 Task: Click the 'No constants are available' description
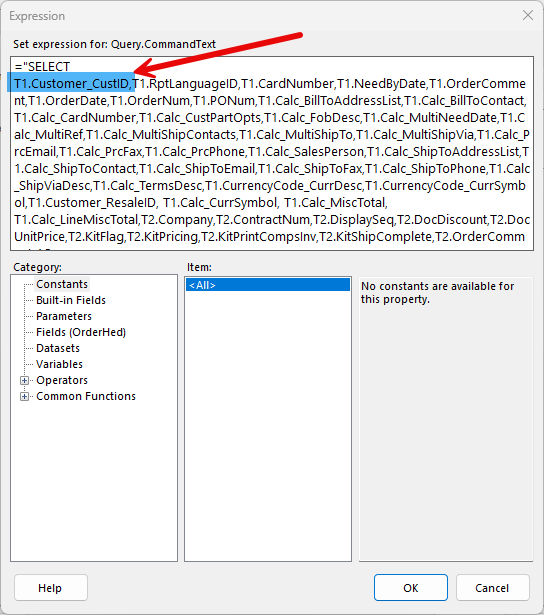[437, 293]
